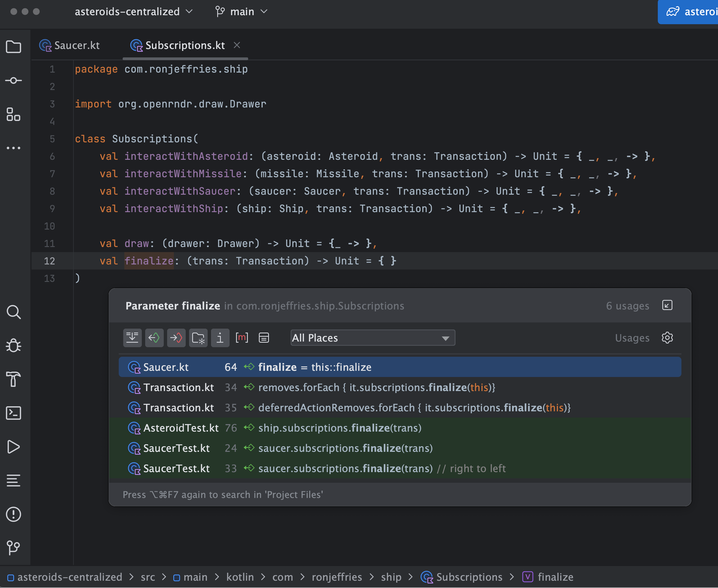Click the draw parameter on line 11
The width and height of the screenshot is (718, 588).
tap(137, 244)
